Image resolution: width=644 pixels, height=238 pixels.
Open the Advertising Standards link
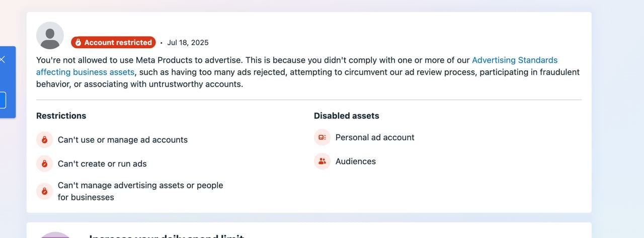pyautogui.click(x=514, y=60)
